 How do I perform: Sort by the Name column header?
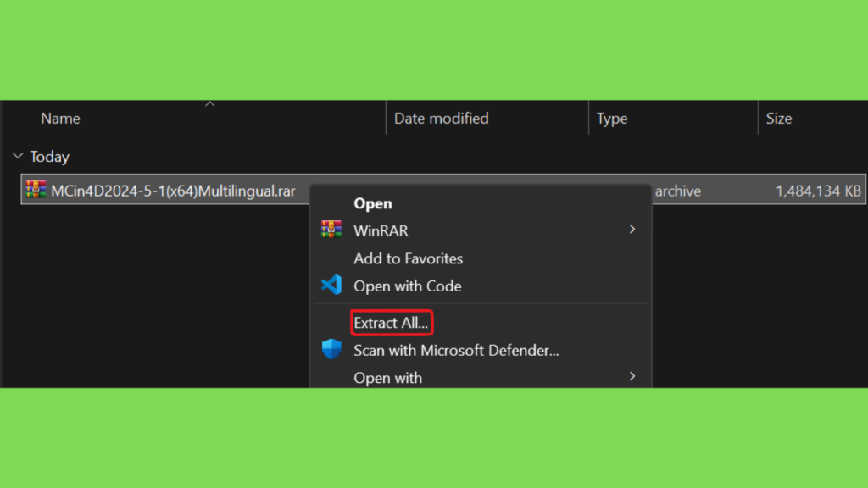(x=60, y=119)
